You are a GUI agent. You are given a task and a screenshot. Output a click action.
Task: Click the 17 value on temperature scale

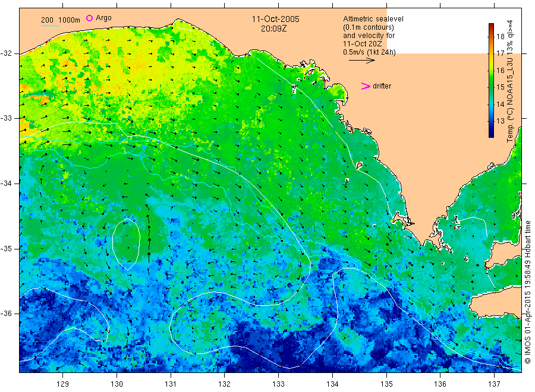point(500,53)
